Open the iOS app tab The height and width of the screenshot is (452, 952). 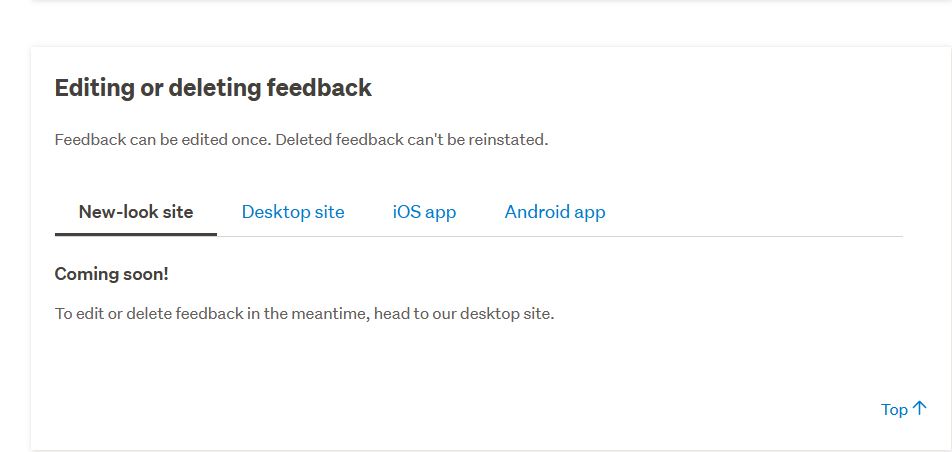point(424,212)
